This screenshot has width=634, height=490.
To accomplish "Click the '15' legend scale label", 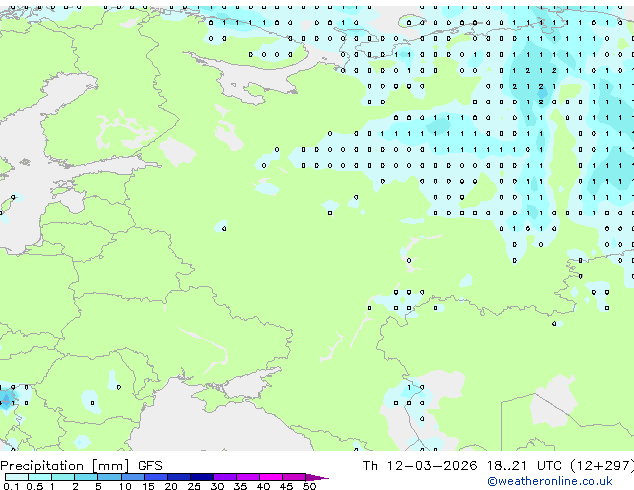I will pyautogui.click(x=148, y=486).
